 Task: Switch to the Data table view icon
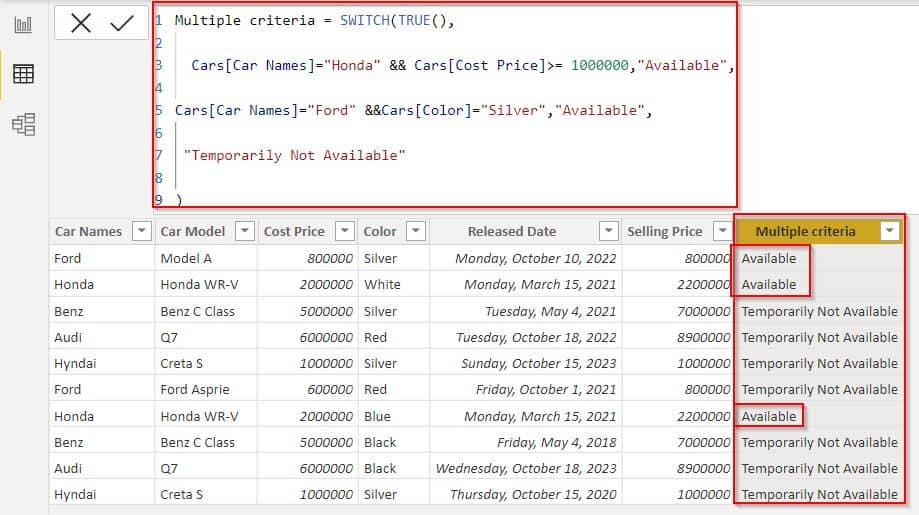coord(23,74)
